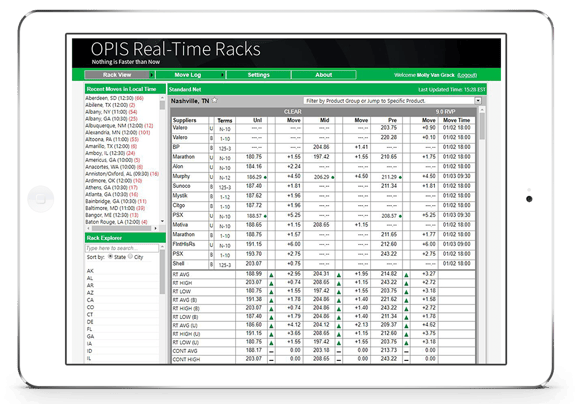
Task: Click the Pre column header
Action: pos(392,120)
